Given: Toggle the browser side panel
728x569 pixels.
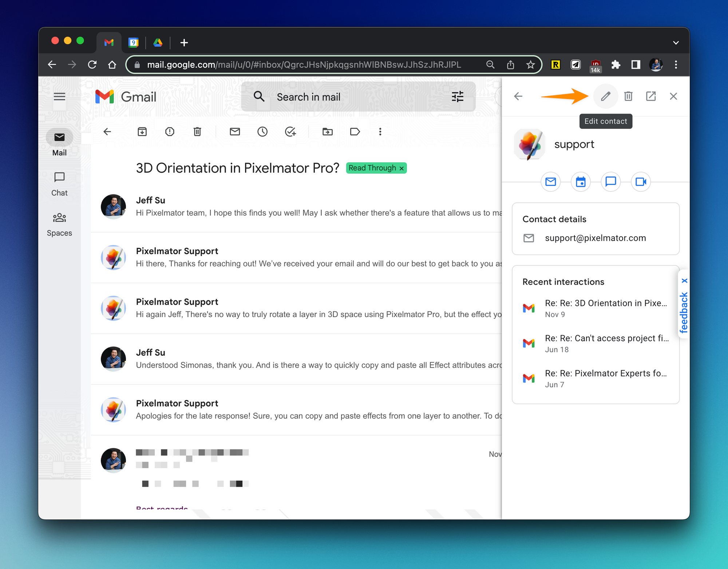Looking at the screenshot, I should point(636,65).
